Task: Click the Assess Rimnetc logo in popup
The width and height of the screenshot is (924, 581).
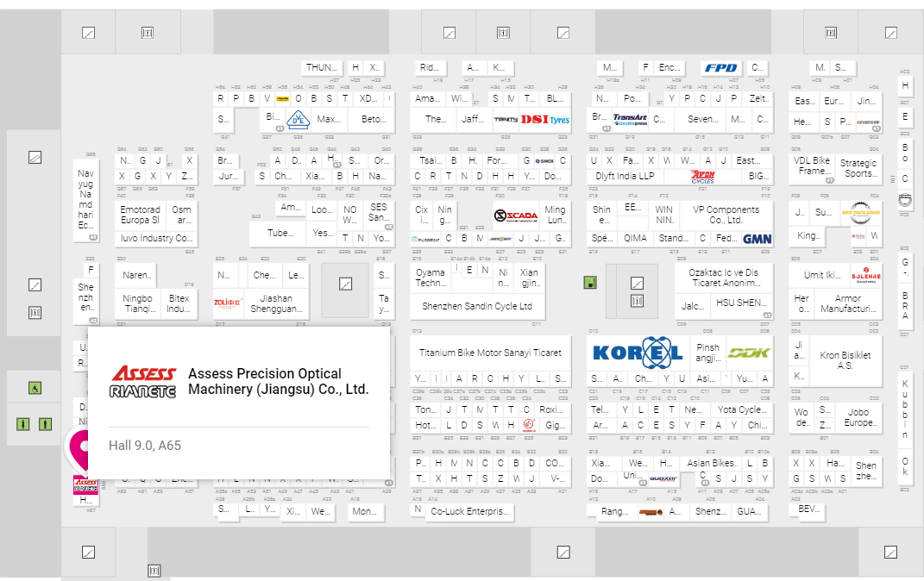Action: [x=143, y=382]
